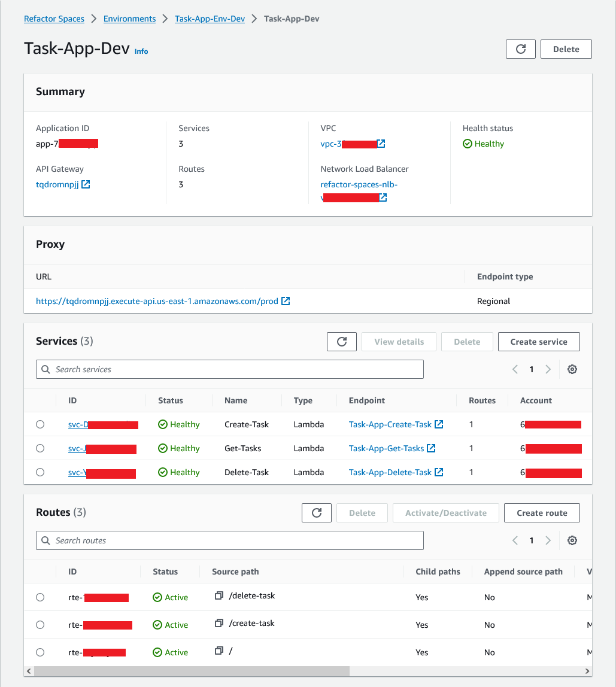The width and height of the screenshot is (616, 687).
Task: Delete the Task-App-Dev application
Action: click(x=566, y=49)
